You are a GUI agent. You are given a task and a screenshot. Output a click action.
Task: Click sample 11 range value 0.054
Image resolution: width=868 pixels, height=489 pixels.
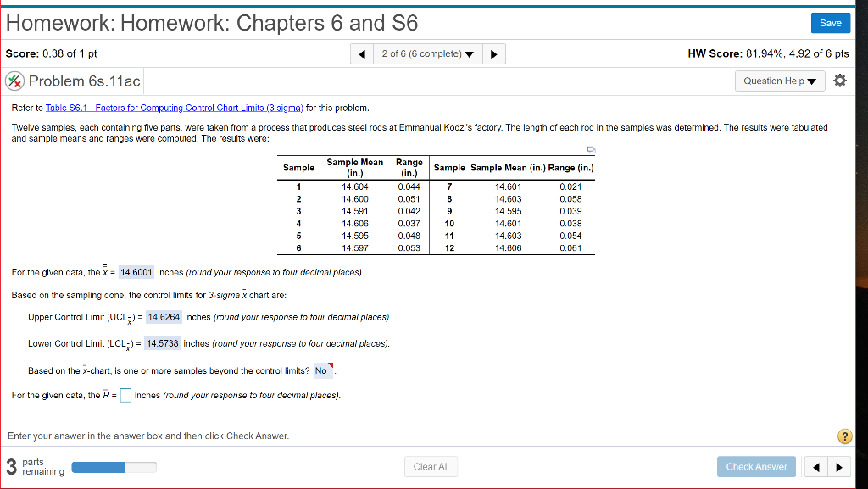pos(570,236)
